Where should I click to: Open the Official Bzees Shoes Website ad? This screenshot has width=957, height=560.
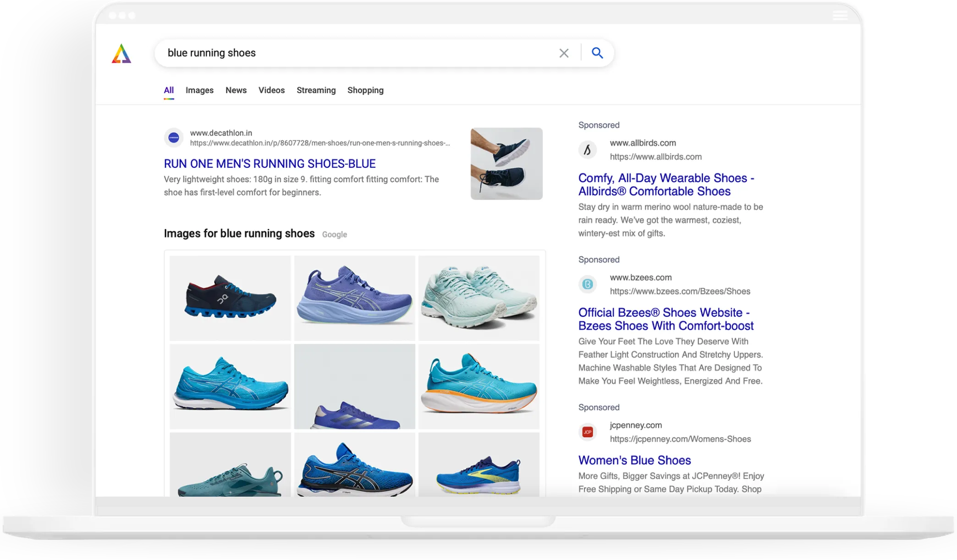point(665,319)
